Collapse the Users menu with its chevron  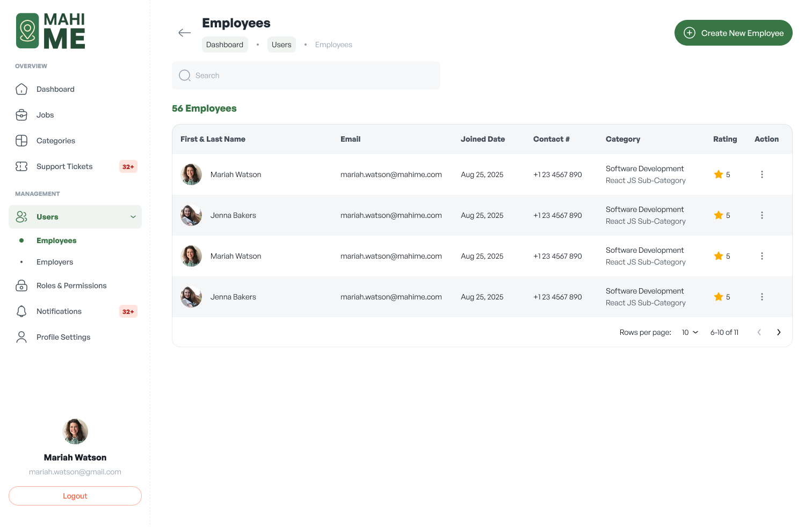[x=133, y=217]
